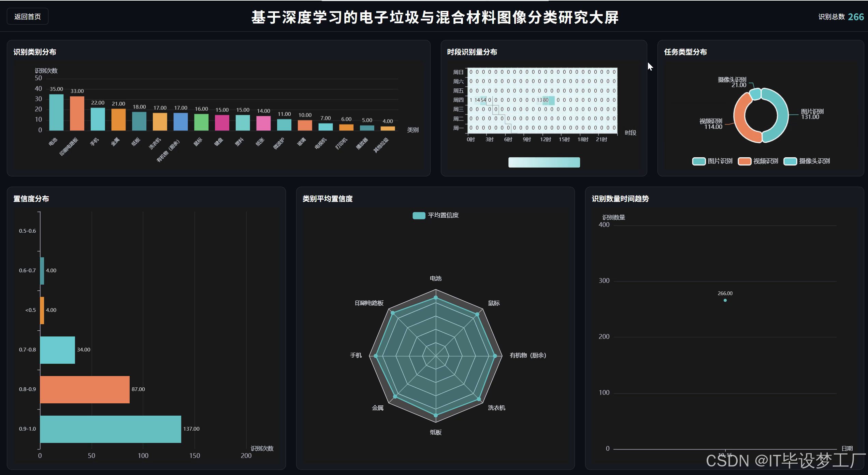
Task: Click the small 摄像头识别 donut segment
Action: pyautogui.click(x=755, y=93)
